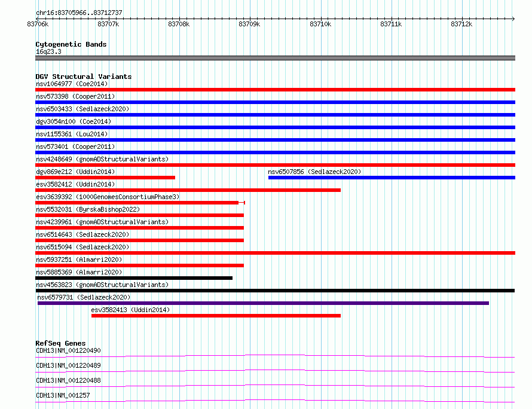This screenshot has width=532, height=409.
Task: Select nsv573401 (Cooper2011) label
Action: coord(75,146)
